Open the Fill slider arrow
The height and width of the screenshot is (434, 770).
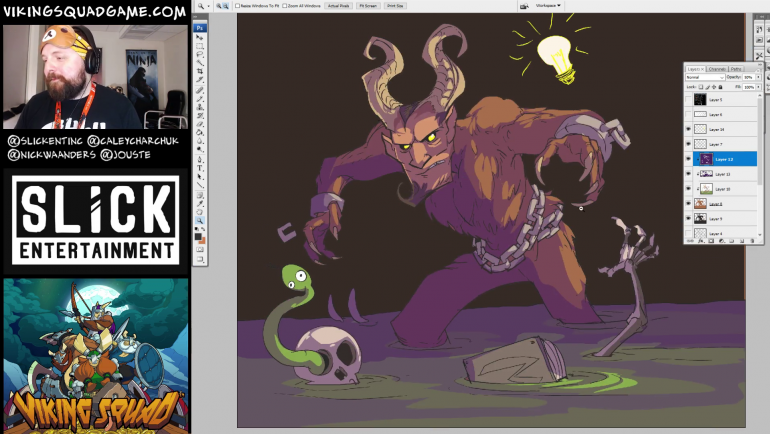click(x=758, y=87)
